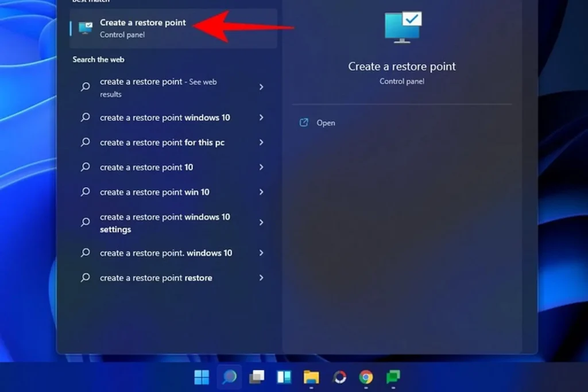Expand chevron next to 'point. windows 10'
The image size is (588, 392).
[261, 253]
